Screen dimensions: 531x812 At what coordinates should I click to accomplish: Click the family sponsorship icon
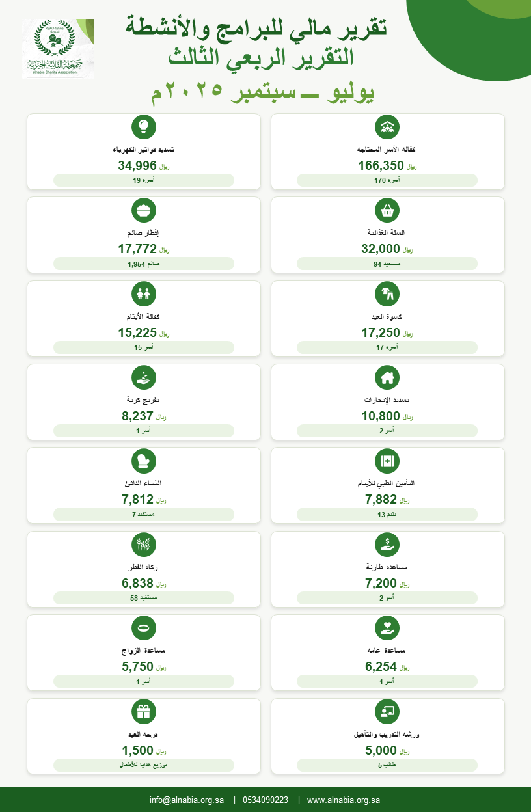point(387,127)
